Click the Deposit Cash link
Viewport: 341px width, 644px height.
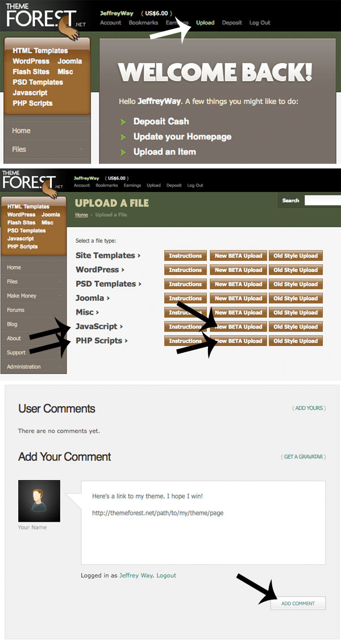pyautogui.click(x=161, y=122)
